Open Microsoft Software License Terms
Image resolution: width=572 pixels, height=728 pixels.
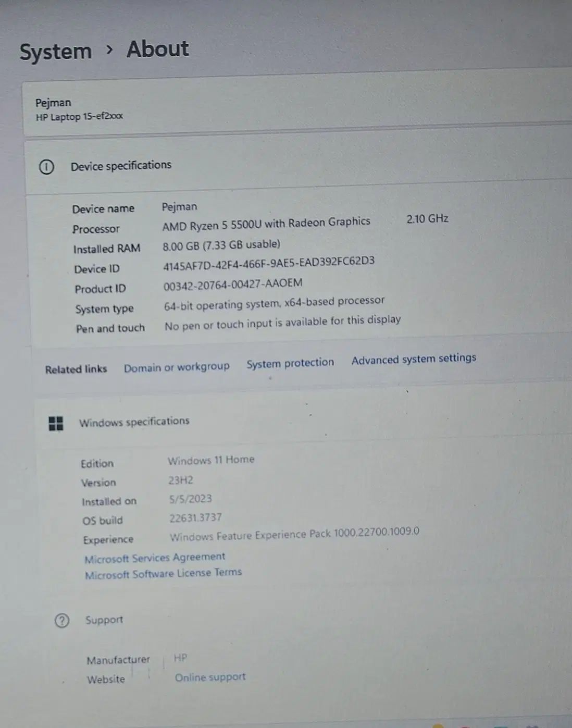point(164,574)
